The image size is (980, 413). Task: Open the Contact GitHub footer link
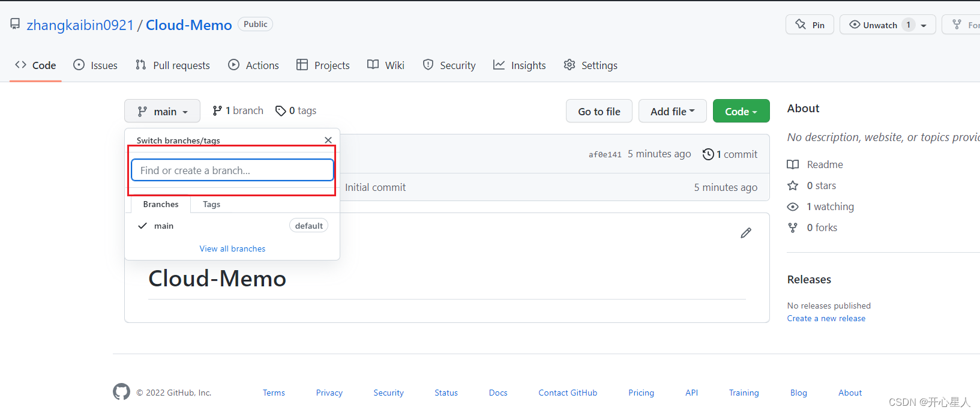click(x=568, y=393)
